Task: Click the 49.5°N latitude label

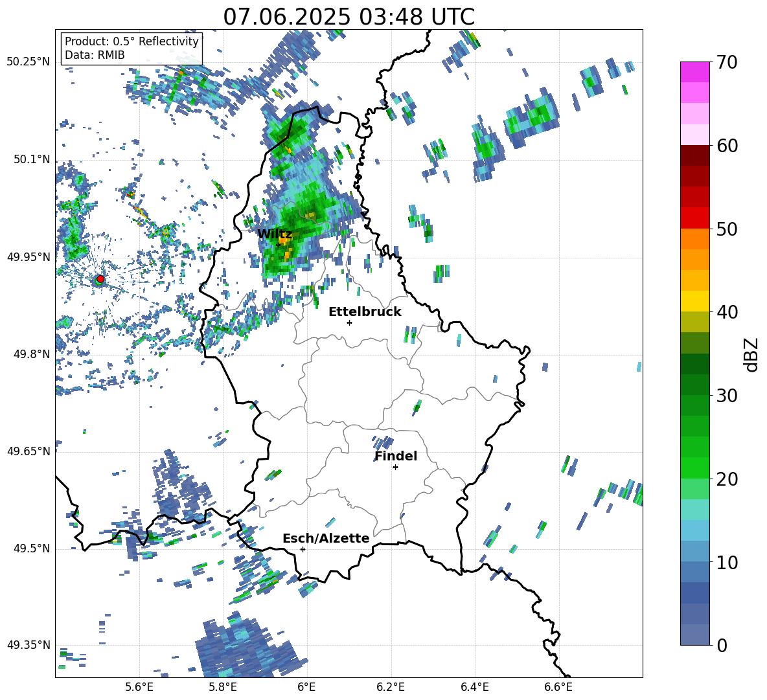Action: (31, 548)
